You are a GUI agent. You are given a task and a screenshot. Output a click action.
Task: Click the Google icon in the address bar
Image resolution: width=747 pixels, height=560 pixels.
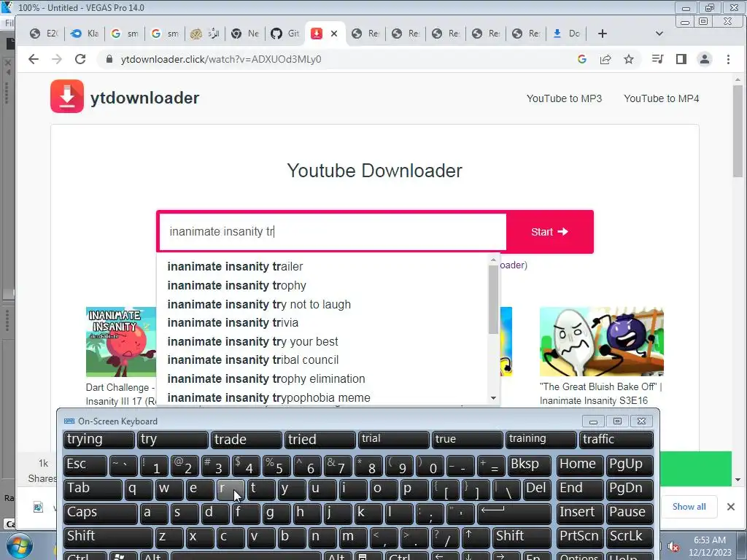click(x=581, y=59)
